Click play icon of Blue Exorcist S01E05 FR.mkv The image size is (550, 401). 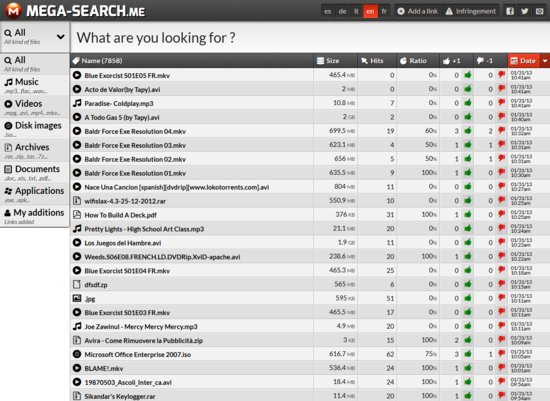77,75
